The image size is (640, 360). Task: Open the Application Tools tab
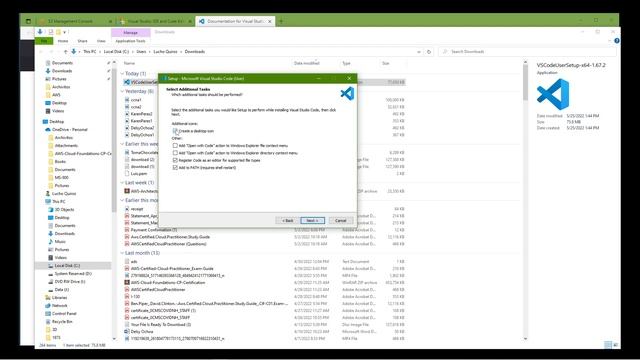130,41
